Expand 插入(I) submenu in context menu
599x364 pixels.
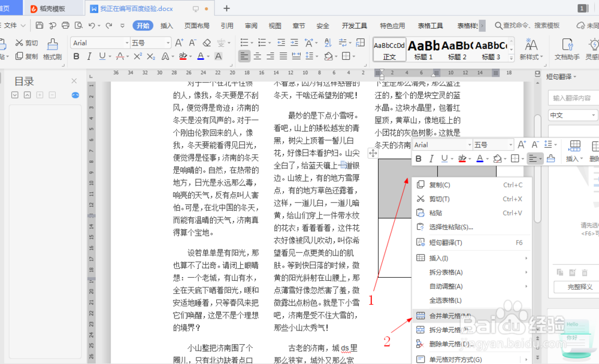(472, 258)
